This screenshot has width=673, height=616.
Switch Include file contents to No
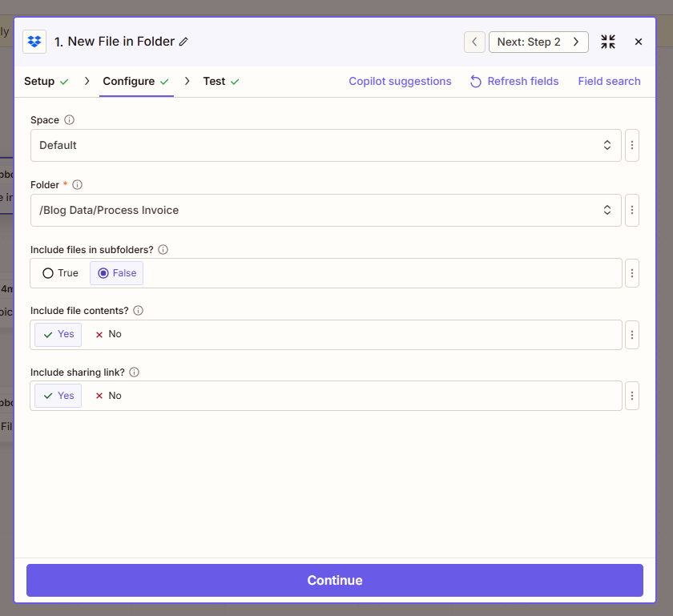pyautogui.click(x=107, y=334)
